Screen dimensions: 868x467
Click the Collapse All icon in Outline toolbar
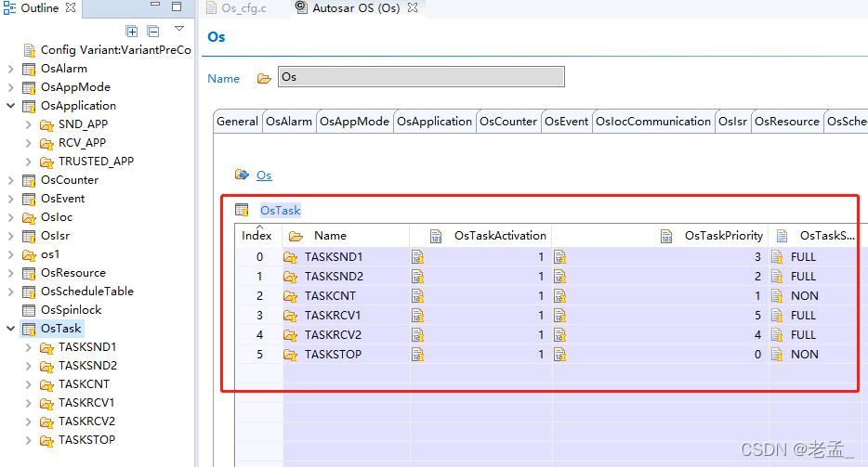pos(153,31)
